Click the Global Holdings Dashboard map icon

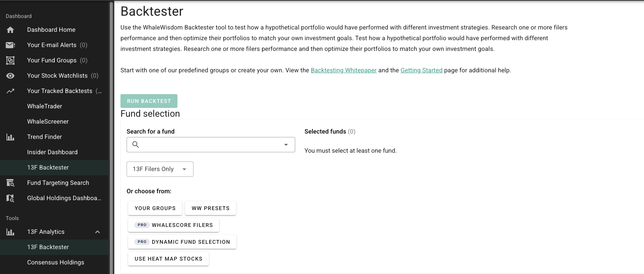(x=10, y=198)
